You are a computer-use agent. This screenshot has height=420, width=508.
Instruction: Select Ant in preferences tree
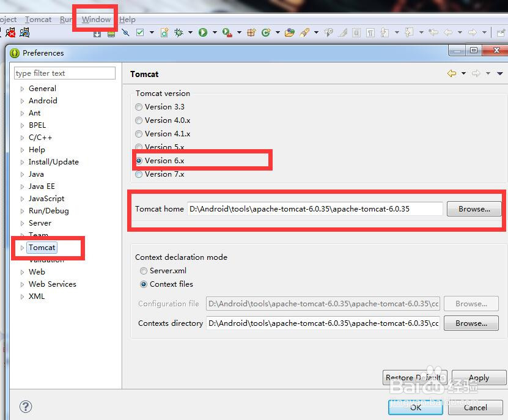[34, 113]
